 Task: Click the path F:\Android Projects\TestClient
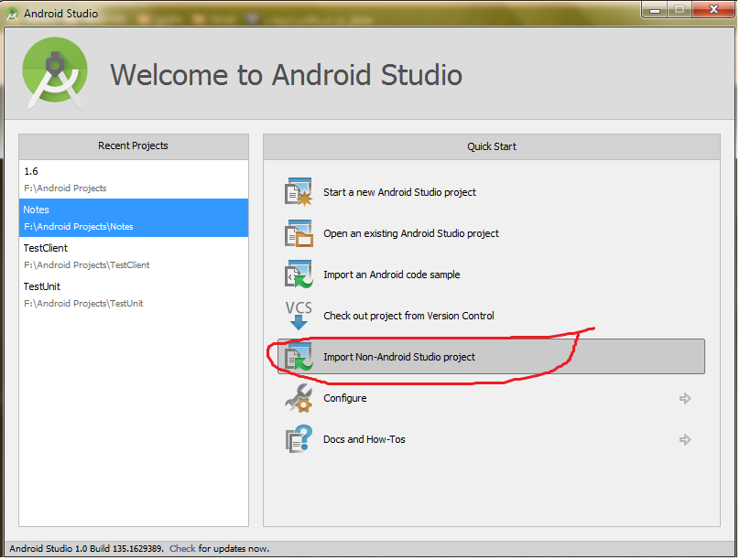(x=86, y=265)
